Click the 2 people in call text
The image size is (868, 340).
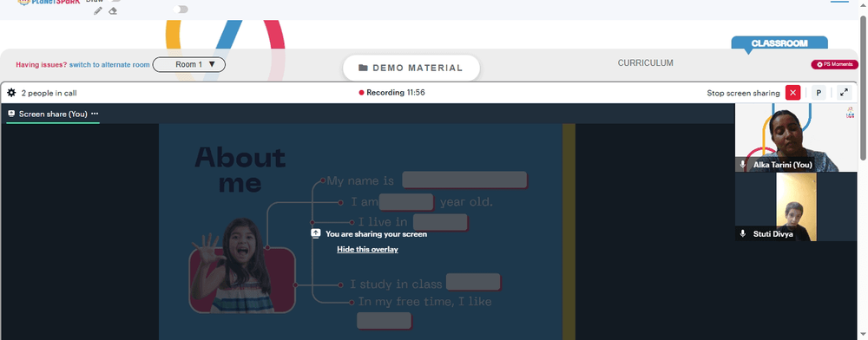[49, 93]
